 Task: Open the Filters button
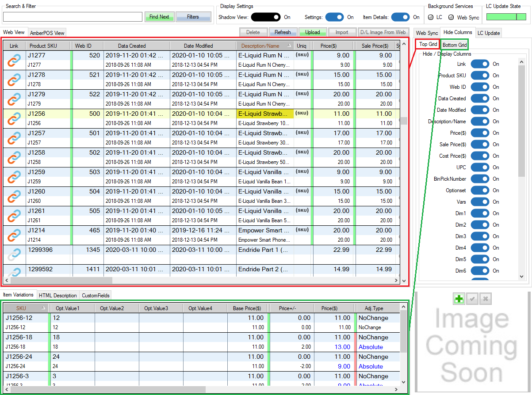point(193,17)
